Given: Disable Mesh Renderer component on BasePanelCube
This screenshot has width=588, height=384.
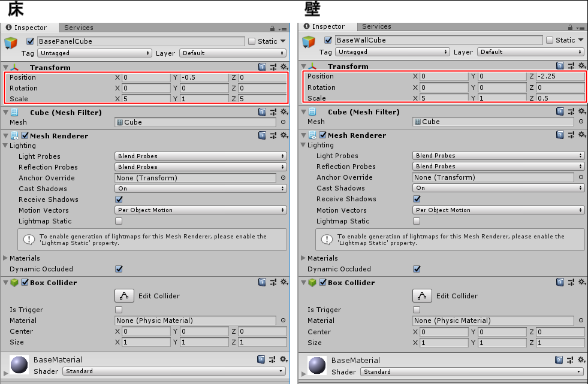Looking at the screenshot, I should (25, 135).
